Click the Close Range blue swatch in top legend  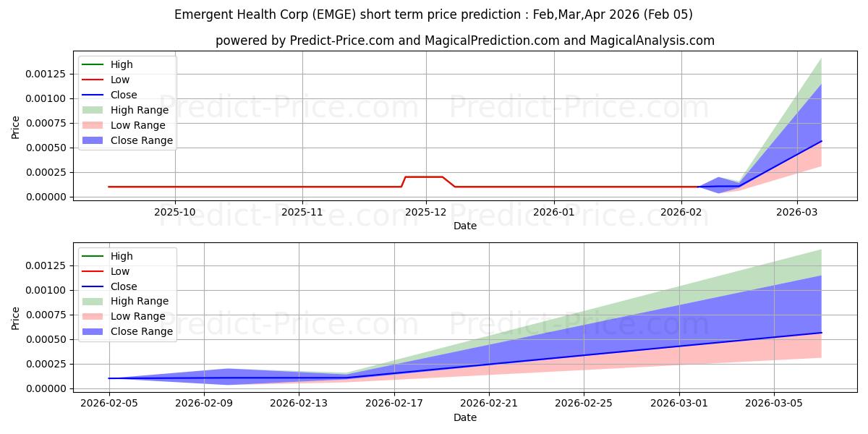coord(94,140)
